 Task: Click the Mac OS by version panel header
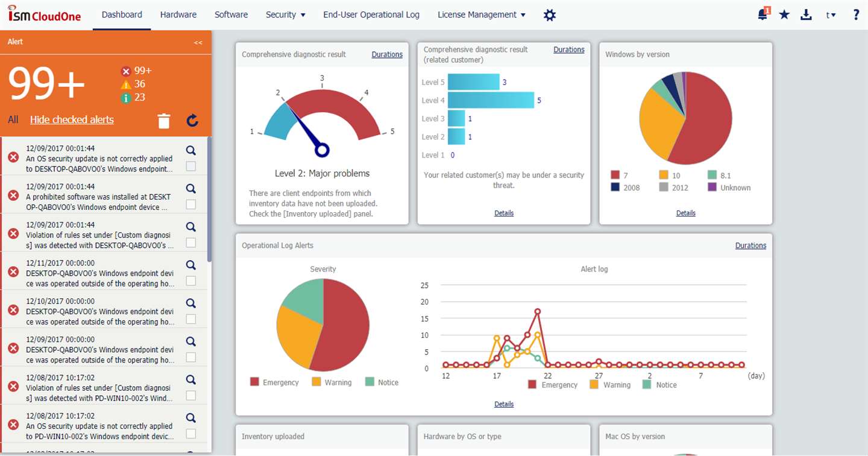click(686, 437)
